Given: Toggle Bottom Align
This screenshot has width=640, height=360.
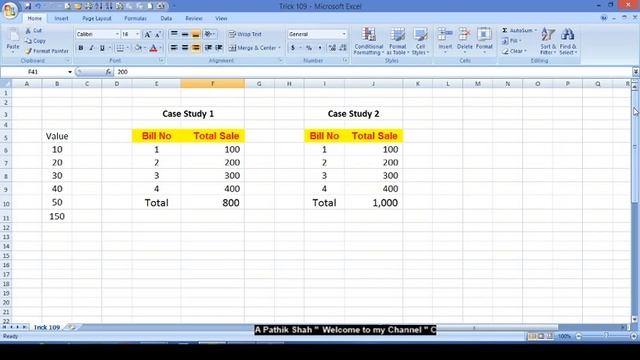Looking at the screenshot, I should pos(196,34).
